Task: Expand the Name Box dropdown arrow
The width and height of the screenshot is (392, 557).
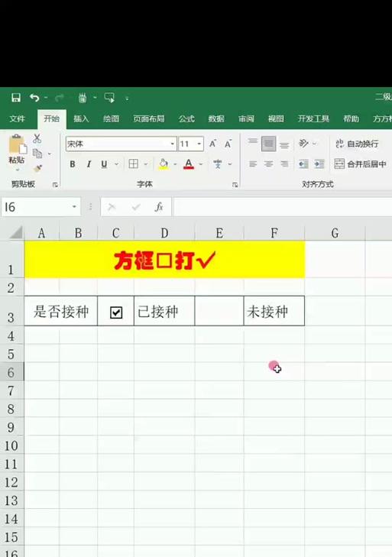Action: point(74,207)
